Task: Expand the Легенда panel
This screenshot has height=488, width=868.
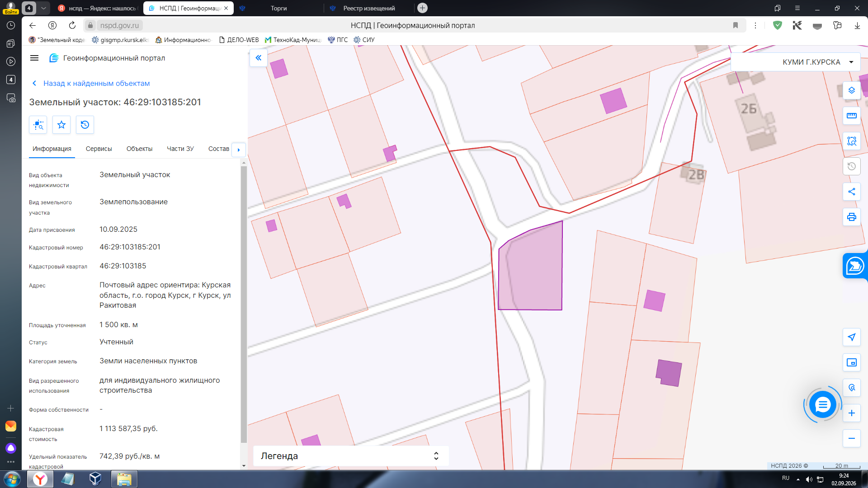Action: pos(351,456)
